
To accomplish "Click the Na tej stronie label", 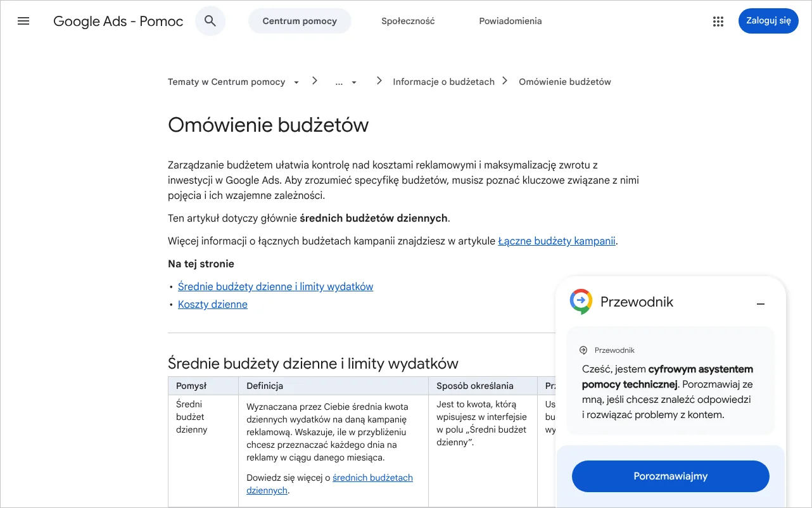I will pyautogui.click(x=201, y=264).
